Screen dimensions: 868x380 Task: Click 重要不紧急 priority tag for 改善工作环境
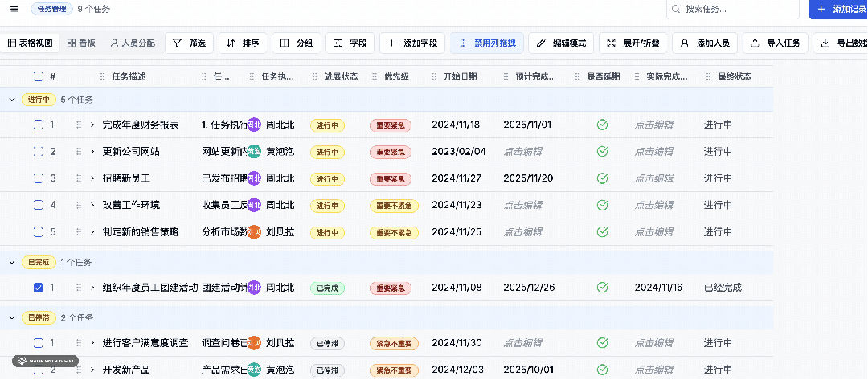click(x=394, y=206)
